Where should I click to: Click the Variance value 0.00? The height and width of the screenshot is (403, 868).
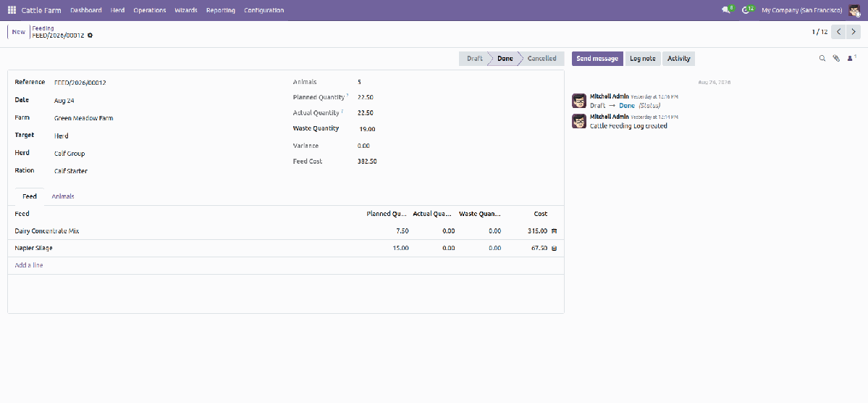tap(363, 146)
